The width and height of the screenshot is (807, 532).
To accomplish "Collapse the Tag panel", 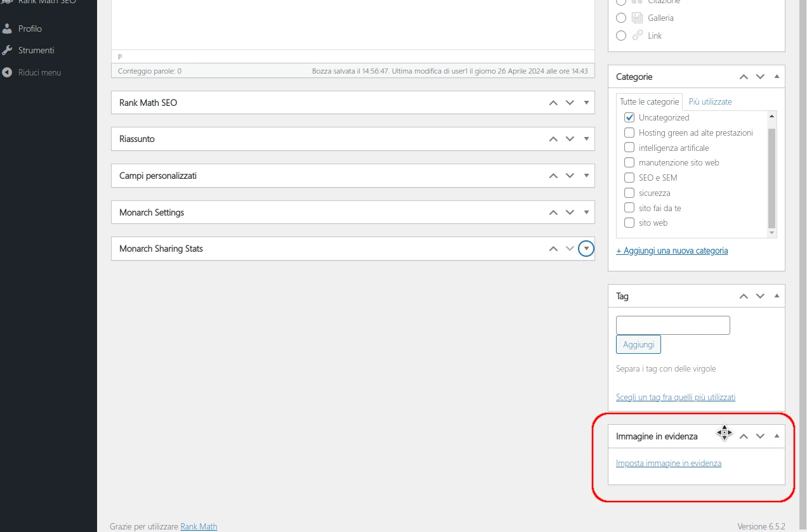I will (777, 296).
